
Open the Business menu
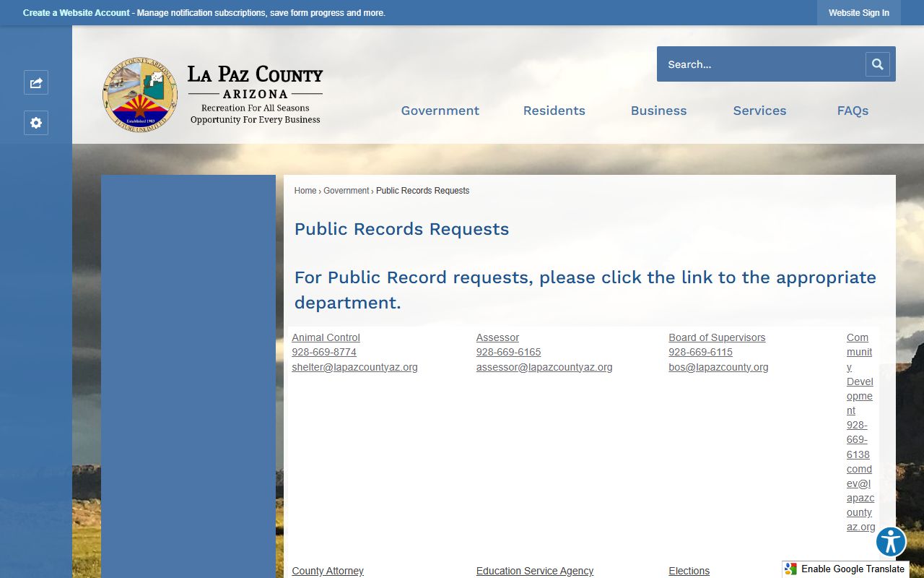[659, 111]
